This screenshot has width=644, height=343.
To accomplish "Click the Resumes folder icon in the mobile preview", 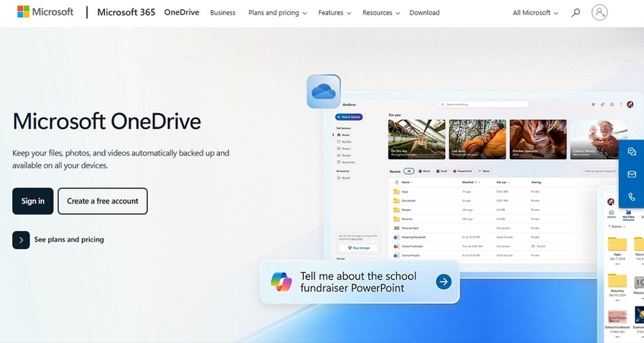I will click(x=617, y=281).
